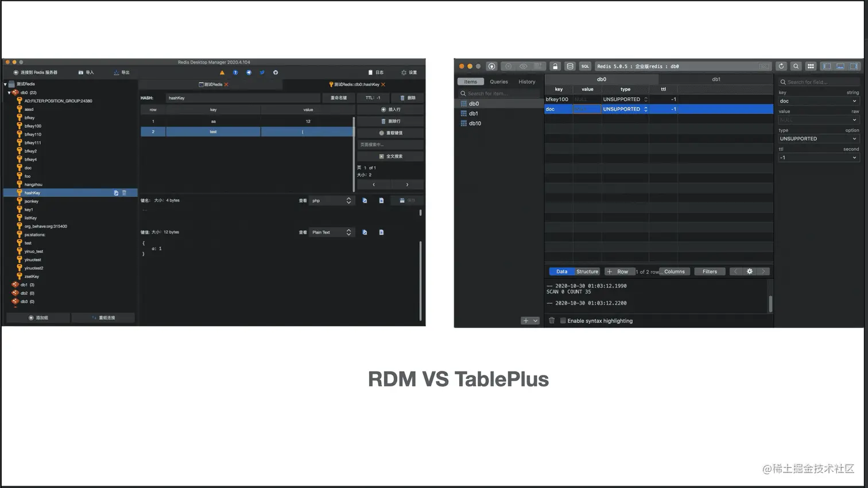Enable syntax highlighting checkbox
This screenshot has width=868, height=488.
click(x=563, y=321)
